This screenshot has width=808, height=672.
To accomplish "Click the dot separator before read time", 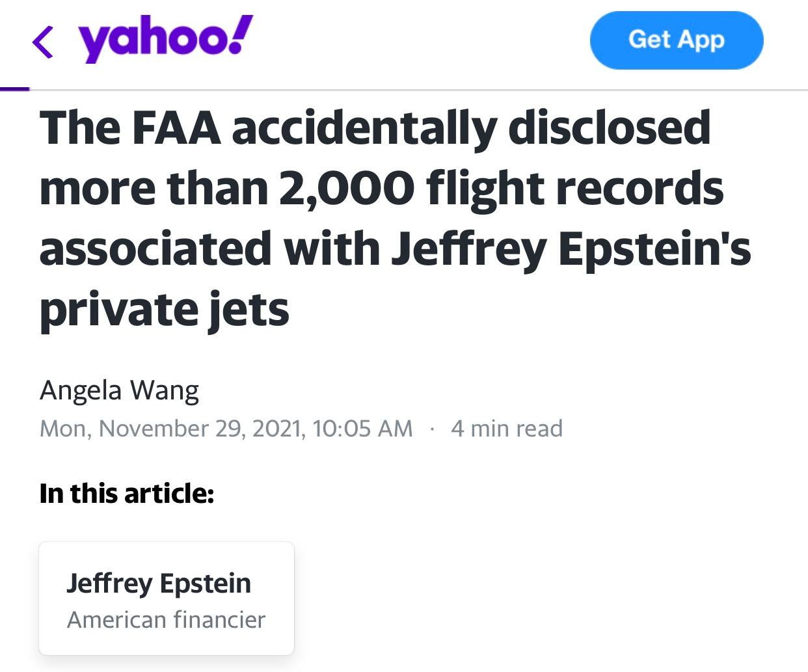I will point(431,429).
